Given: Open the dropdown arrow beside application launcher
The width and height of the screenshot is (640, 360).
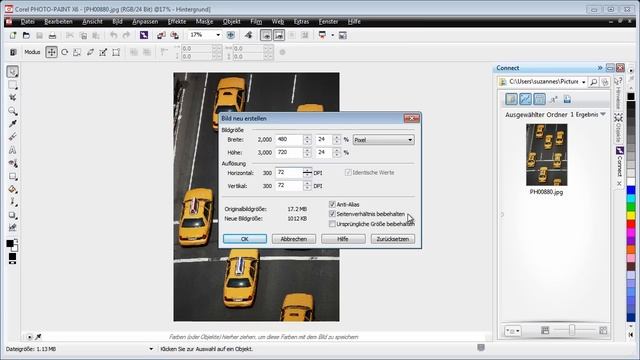Looking at the screenshot, I should pos(332,36).
